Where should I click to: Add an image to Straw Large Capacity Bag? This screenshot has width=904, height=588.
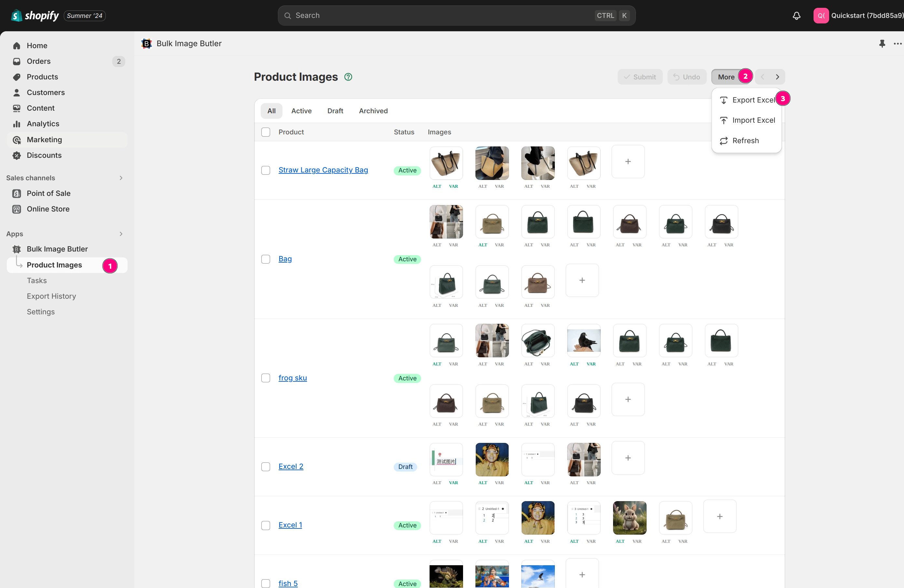[628, 162]
